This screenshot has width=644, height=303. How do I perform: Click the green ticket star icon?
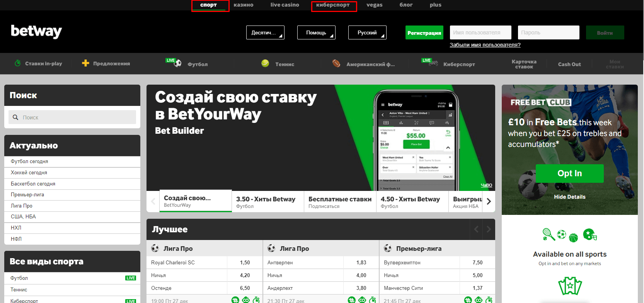tap(570, 286)
